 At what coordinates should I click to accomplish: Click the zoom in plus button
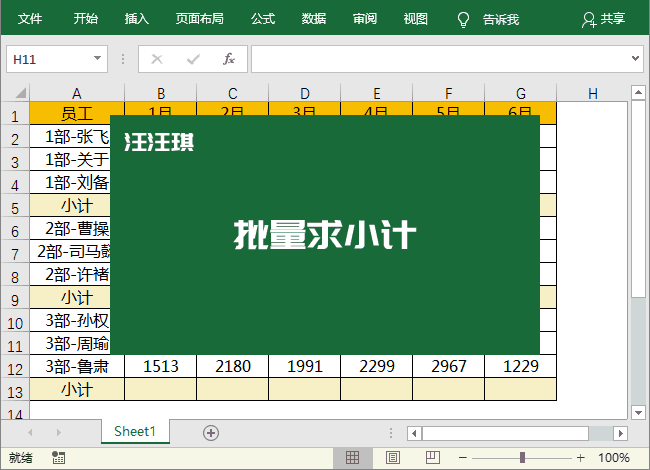coord(580,458)
